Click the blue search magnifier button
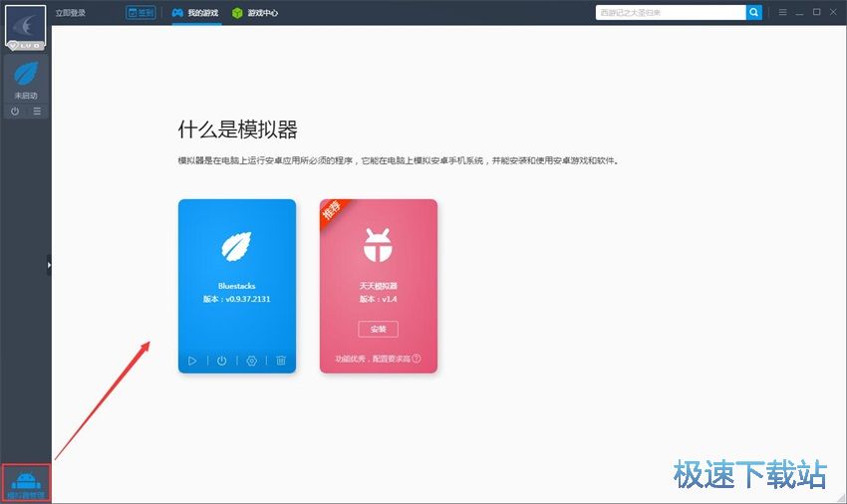Image resolution: width=847 pixels, height=504 pixels. click(x=753, y=12)
